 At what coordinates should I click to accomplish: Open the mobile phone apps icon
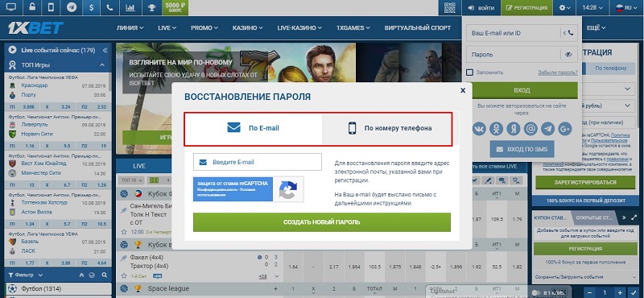click(x=51, y=7)
